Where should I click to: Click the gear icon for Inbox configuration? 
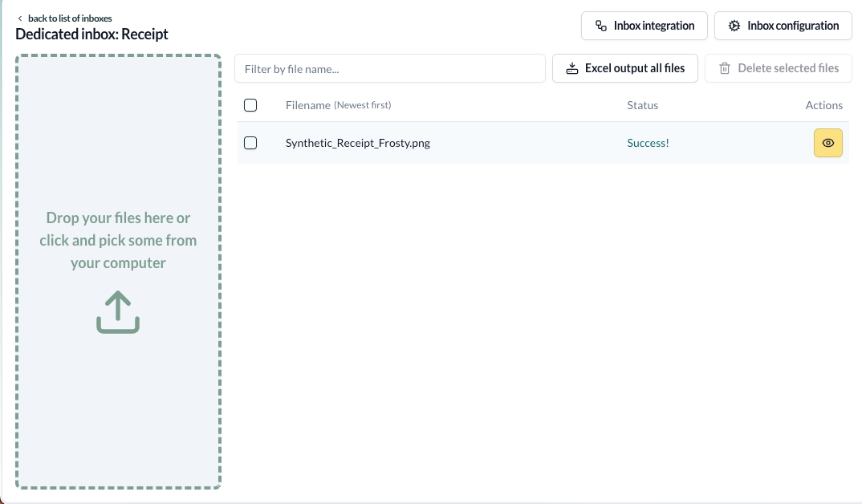734,26
